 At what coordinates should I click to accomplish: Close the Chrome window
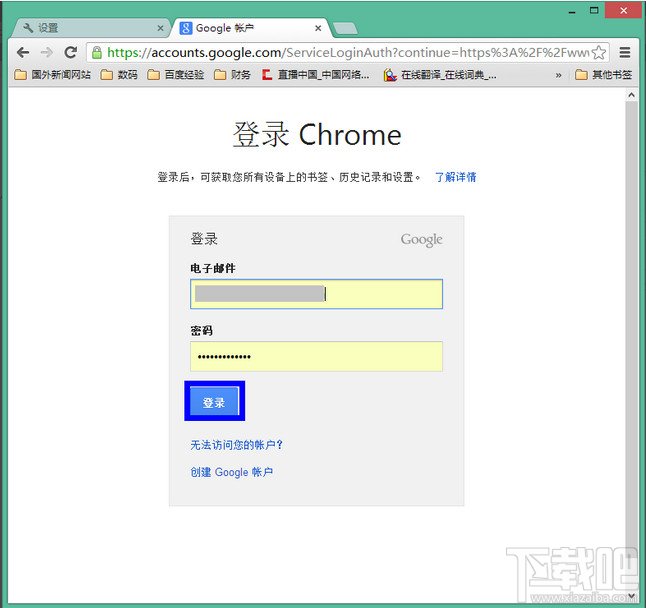click(624, 10)
